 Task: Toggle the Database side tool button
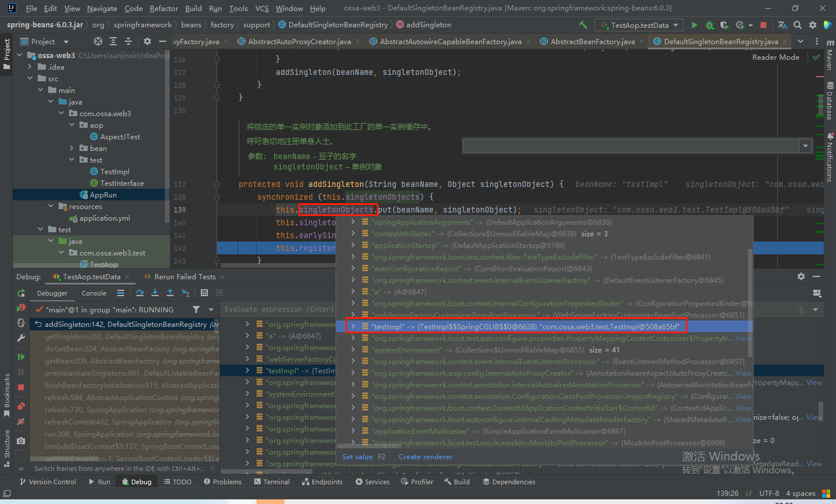click(829, 100)
